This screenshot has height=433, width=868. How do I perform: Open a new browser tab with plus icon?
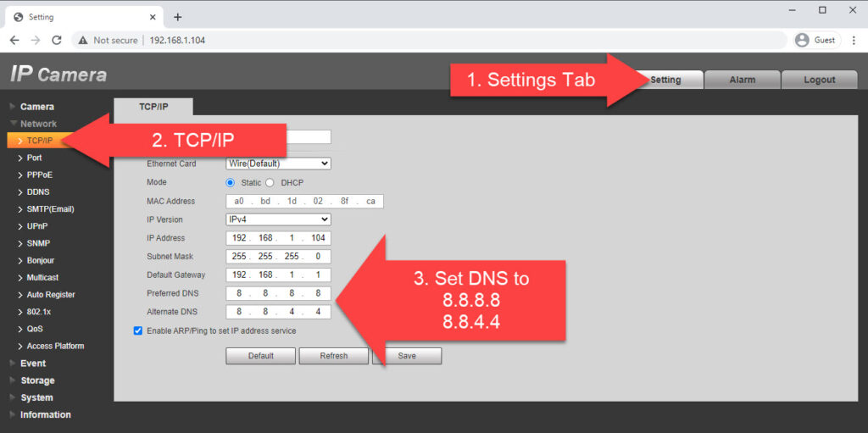(177, 17)
